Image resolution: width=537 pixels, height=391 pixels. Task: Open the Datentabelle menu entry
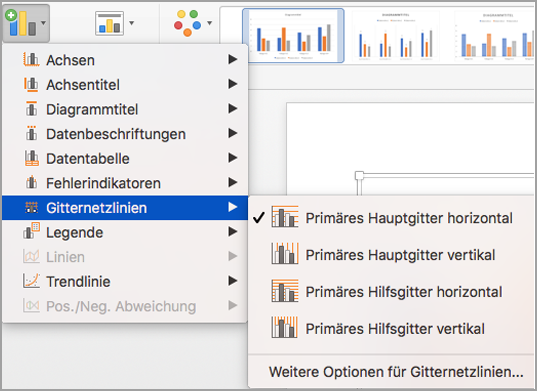click(125, 159)
